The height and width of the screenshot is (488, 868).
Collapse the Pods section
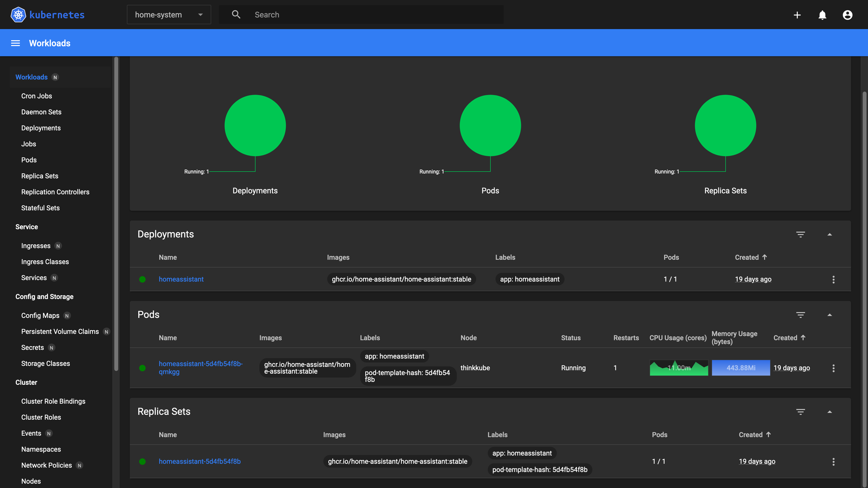click(x=830, y=315)
